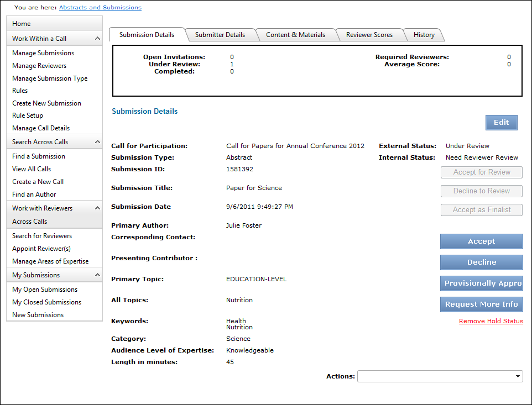Switch to the Submitter Details tab

[220, 35]
